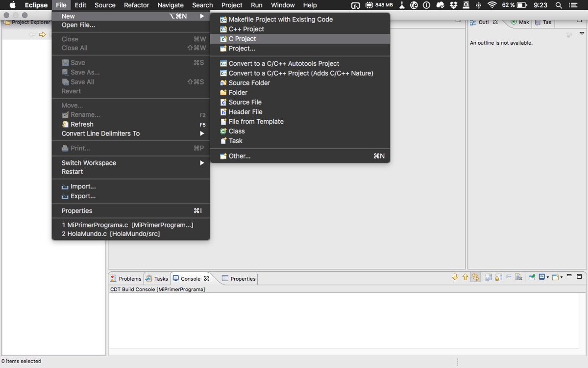Close the Console view tab
588x368 pixels.
tap(207, 278)
